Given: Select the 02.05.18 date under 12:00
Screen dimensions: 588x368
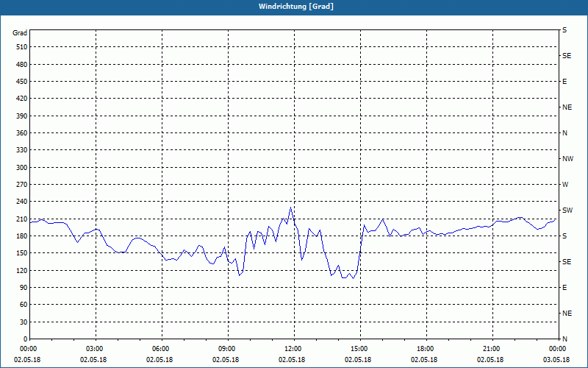Looking at the screenshot, I should pos(292,360).
